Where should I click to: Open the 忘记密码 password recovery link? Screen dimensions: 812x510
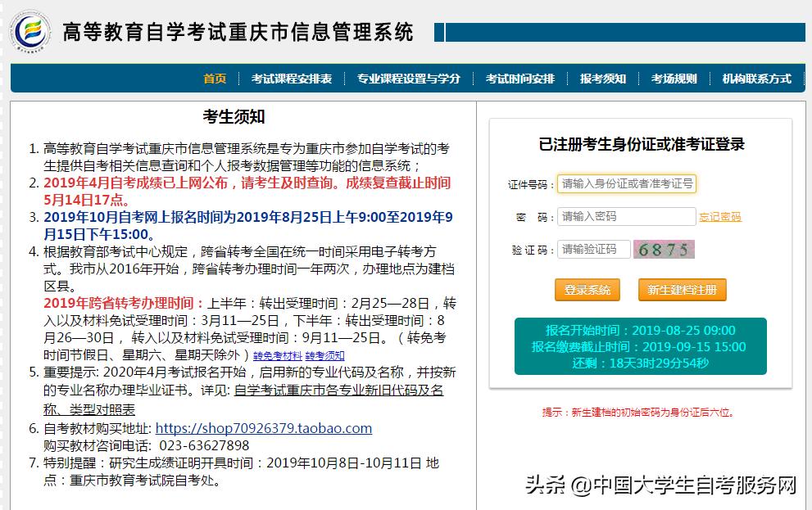coord(721,217)
